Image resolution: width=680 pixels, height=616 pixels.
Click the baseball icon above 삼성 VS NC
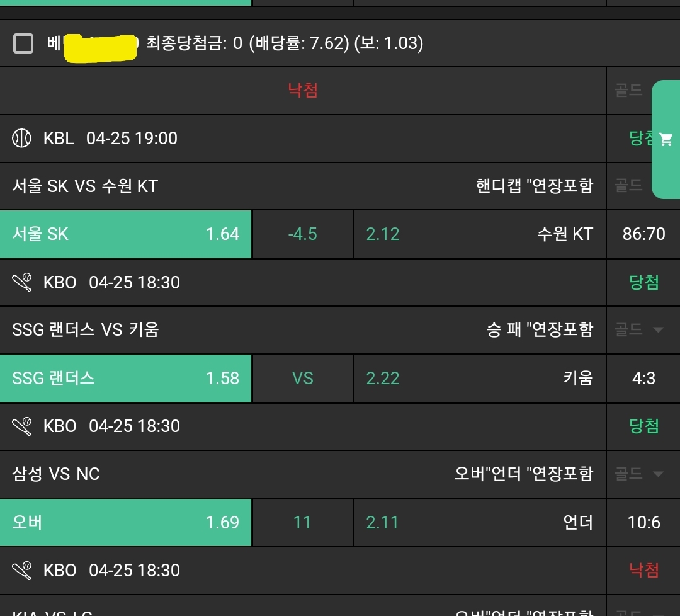[21, 426]
